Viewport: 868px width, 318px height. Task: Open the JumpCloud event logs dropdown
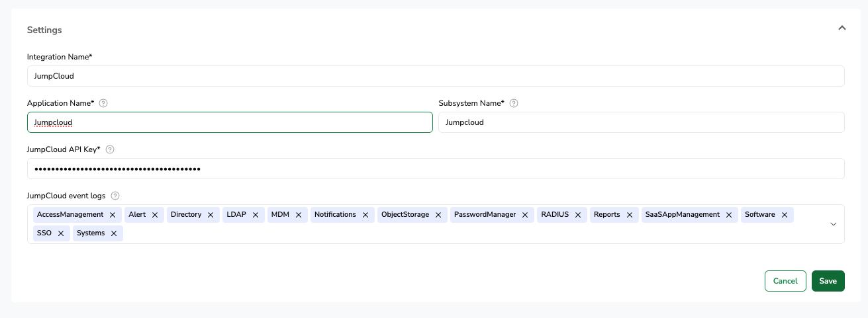tap(833, 224)
